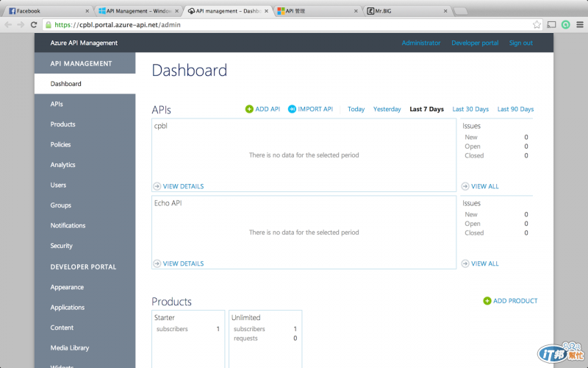Click the green ADD PRODUCT plus icon

[x=487, y=301]
